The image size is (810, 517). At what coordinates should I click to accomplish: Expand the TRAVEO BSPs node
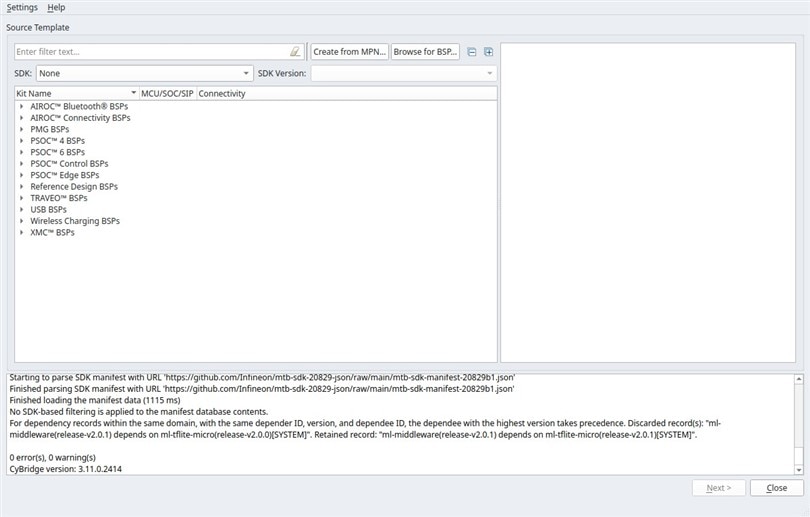click(x=21, y=198)
